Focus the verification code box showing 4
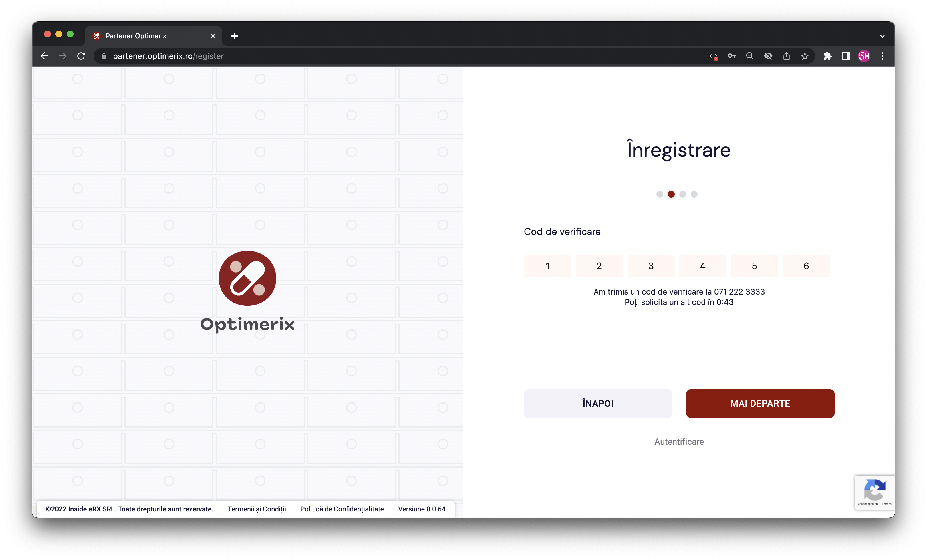Viewport: 927px width, 560px height. coord(703,266)
